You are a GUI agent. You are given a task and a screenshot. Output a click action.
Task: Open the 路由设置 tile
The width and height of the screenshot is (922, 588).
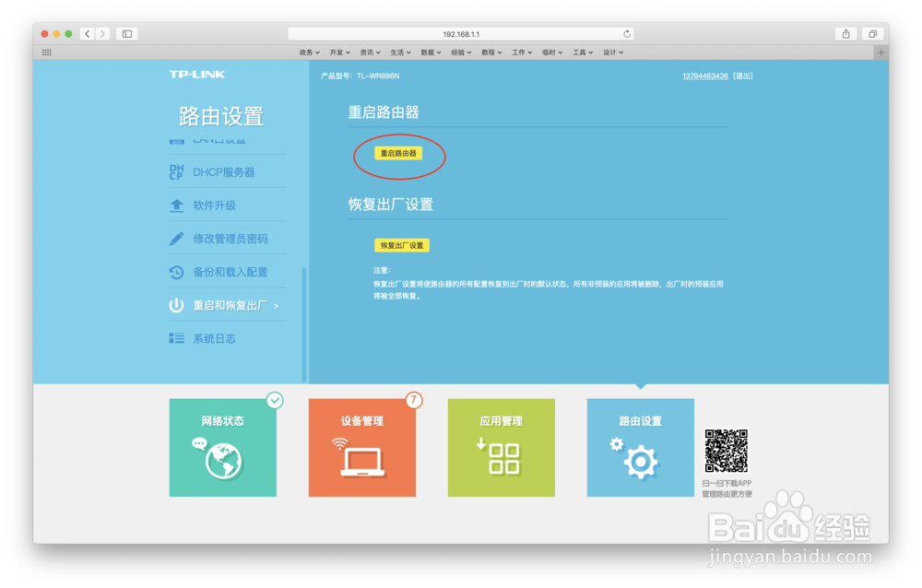click(x=641, y=448)
